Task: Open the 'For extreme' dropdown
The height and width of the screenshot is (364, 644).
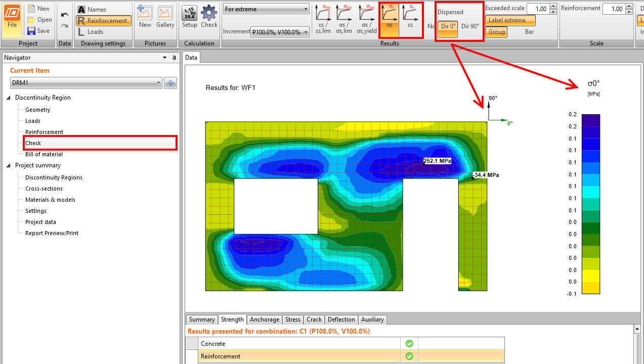Action: pos(266,9)
